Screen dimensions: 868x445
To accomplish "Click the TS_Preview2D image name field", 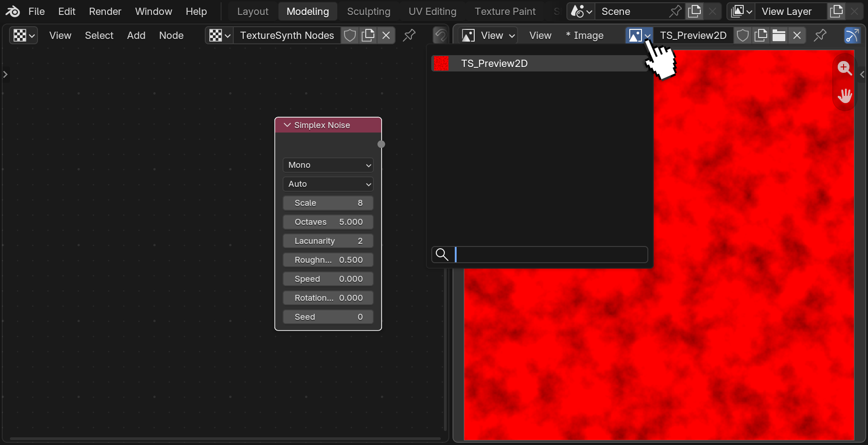I will (x=693, y=35).
